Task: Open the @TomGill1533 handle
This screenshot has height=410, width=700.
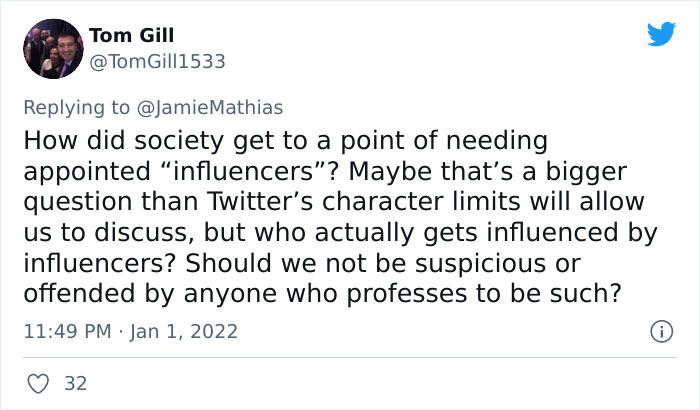Action: click(157, 62)
